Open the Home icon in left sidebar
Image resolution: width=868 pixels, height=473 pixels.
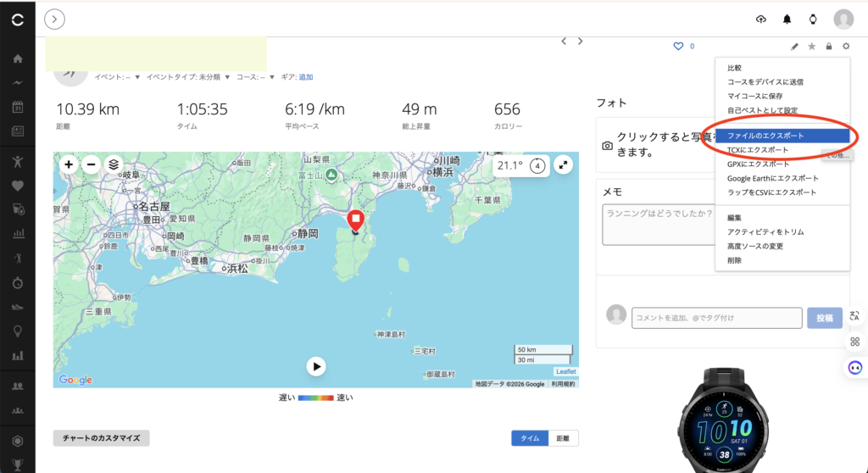point(18,58)
